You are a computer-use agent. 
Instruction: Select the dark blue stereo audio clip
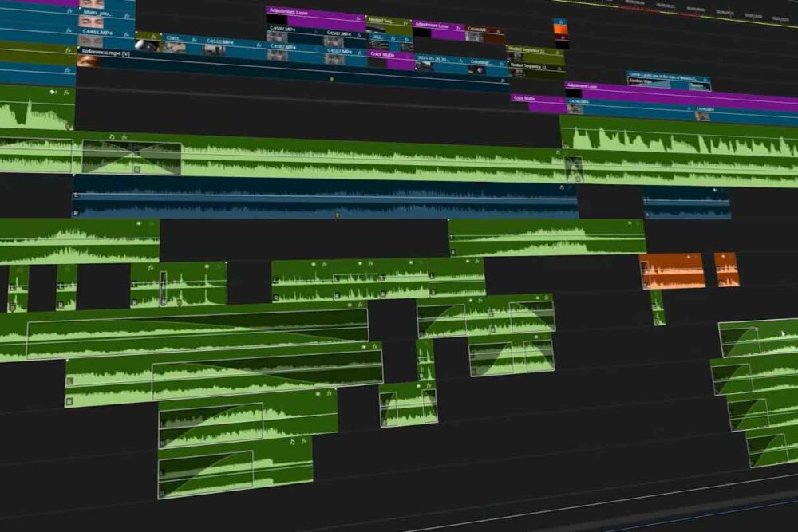click(325, 197)
